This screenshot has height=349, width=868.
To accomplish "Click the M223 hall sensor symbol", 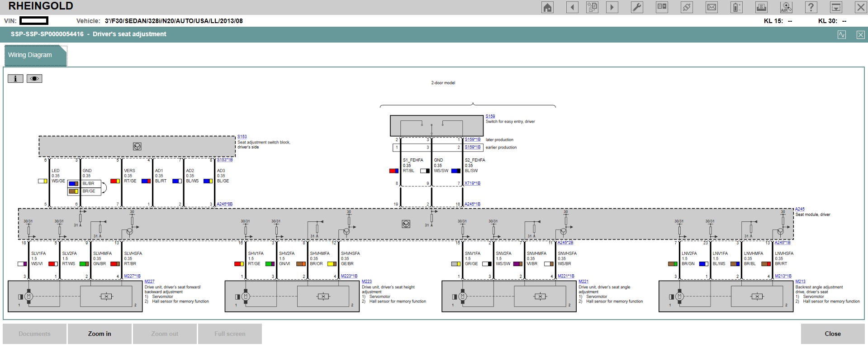I will click(x=323, y=296).
